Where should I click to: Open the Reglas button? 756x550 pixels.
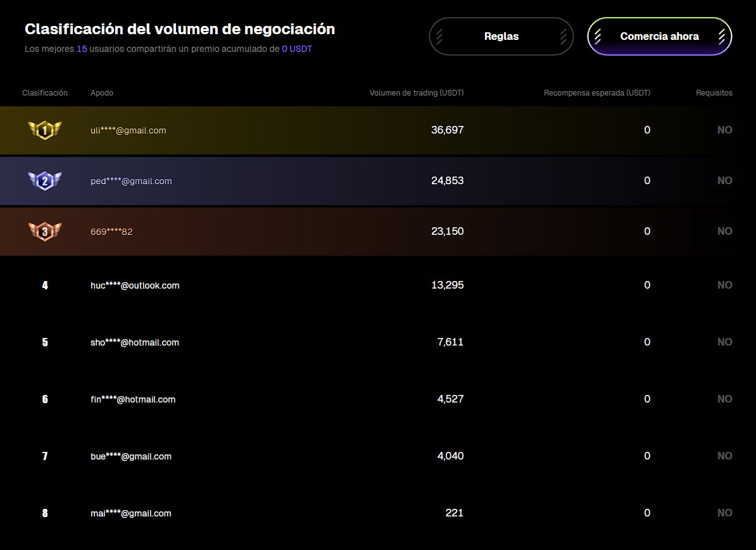(x=501, y=36)
